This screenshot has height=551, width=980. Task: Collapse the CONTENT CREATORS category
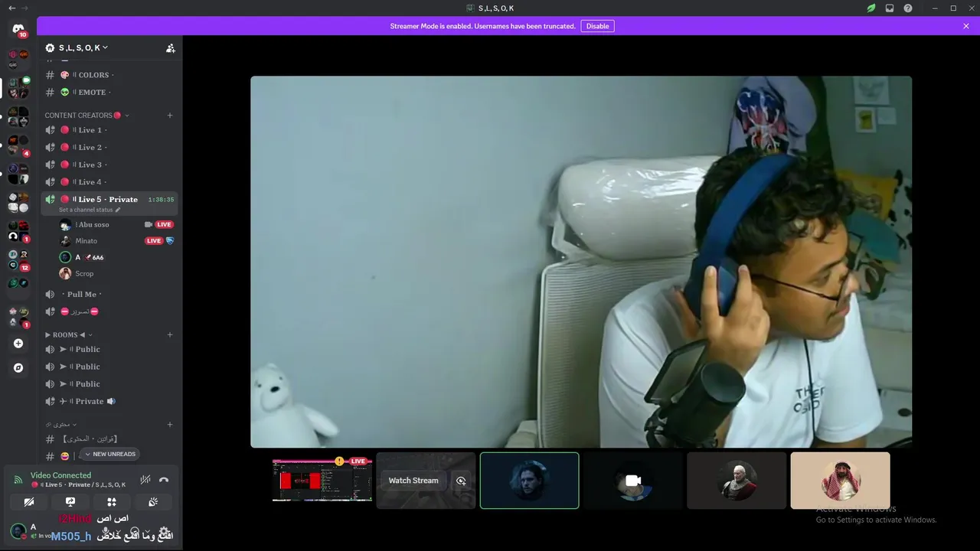(x=87, y=116)
